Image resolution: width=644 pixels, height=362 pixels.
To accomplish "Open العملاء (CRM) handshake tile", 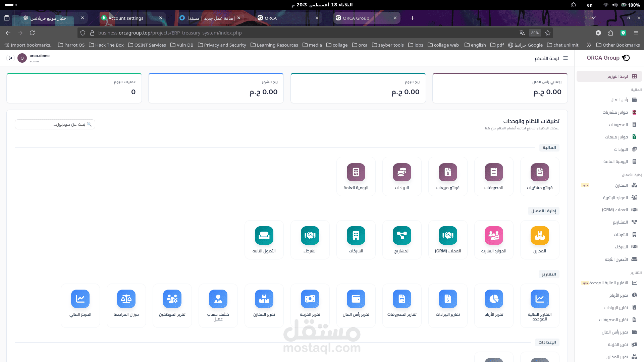I will (x=448, y=240).
